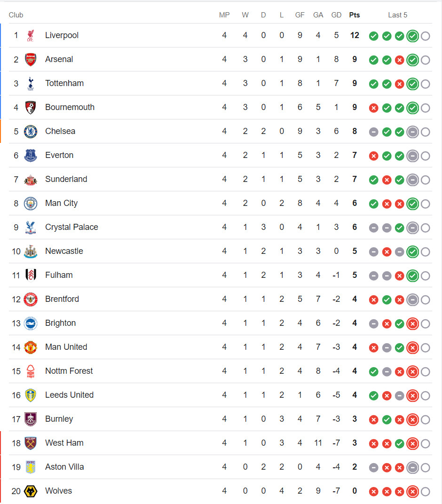Open the Crystal Palace team link
This screenshot has height=504, width=442.
click(x=71, y=227)
